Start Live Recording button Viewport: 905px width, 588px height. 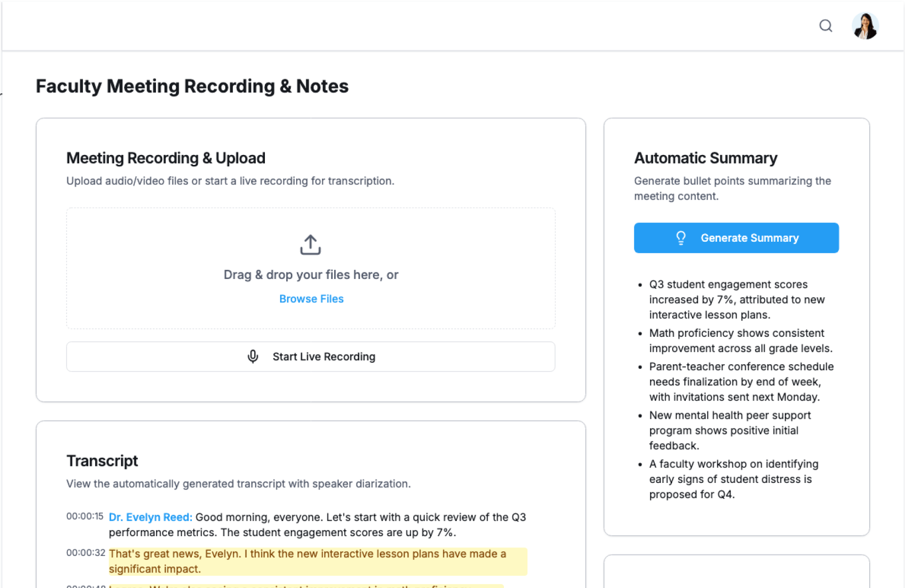[x=310, y=357]
